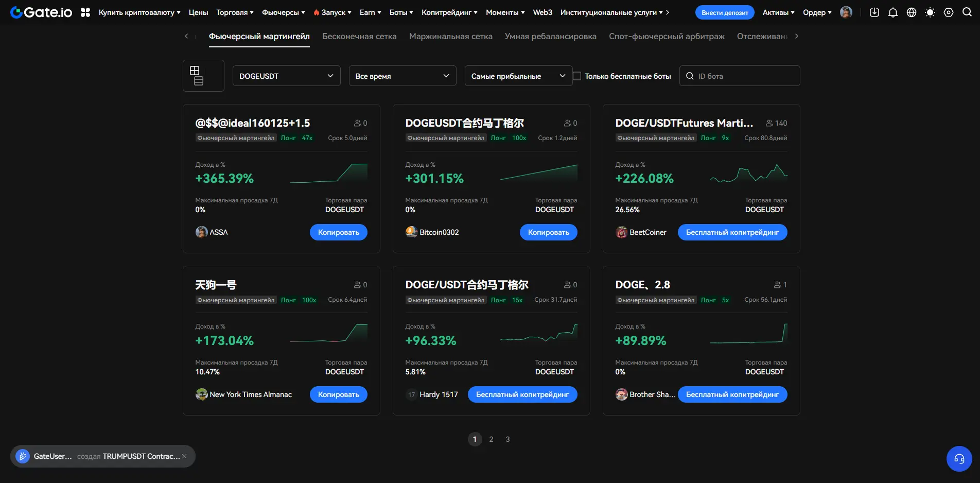This screenshot has height=483, width=980.
Task: Expand the Фьючерсы menu
Action: click(x=284, y=12)
